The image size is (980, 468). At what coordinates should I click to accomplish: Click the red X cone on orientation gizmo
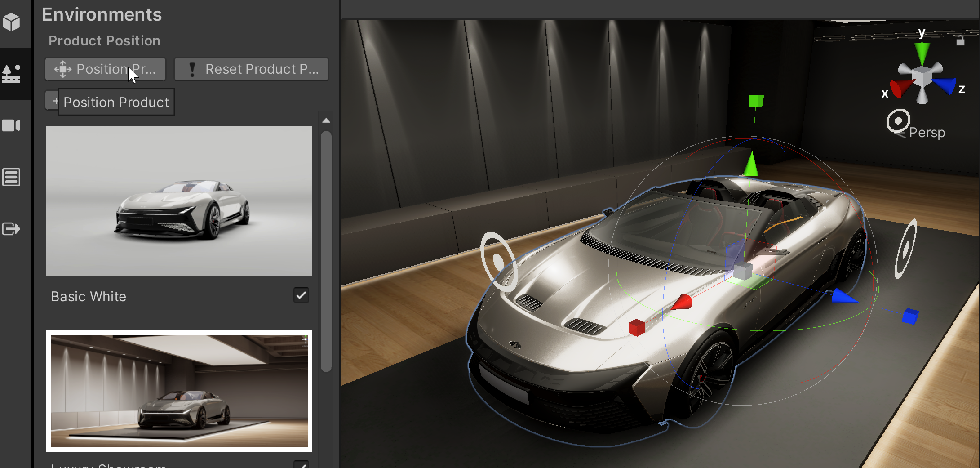click(x=900, y=88)
